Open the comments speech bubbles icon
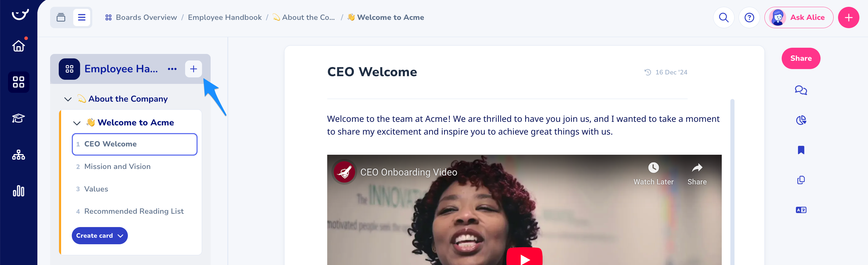This screenshot has height=265, width=868. [x=801, y=90]
